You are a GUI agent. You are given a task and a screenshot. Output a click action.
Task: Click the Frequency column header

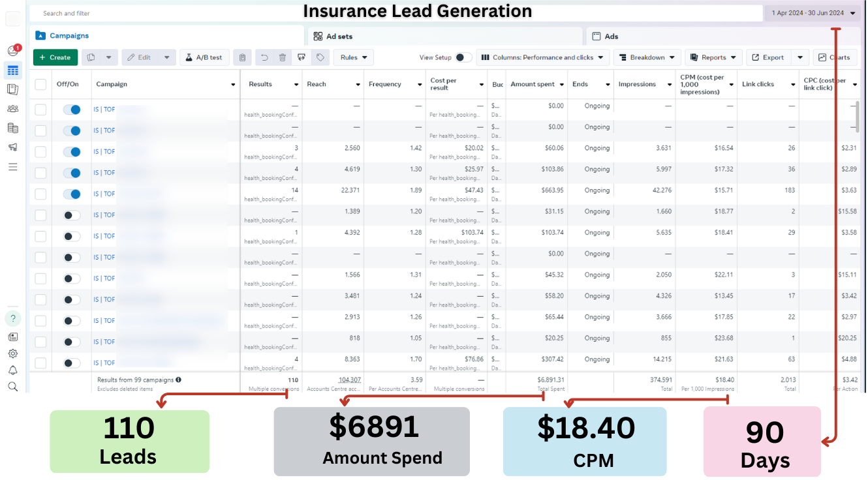pos(395,84)
